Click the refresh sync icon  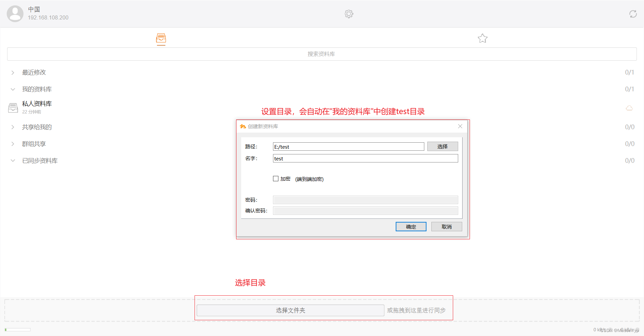click(633, 14)
